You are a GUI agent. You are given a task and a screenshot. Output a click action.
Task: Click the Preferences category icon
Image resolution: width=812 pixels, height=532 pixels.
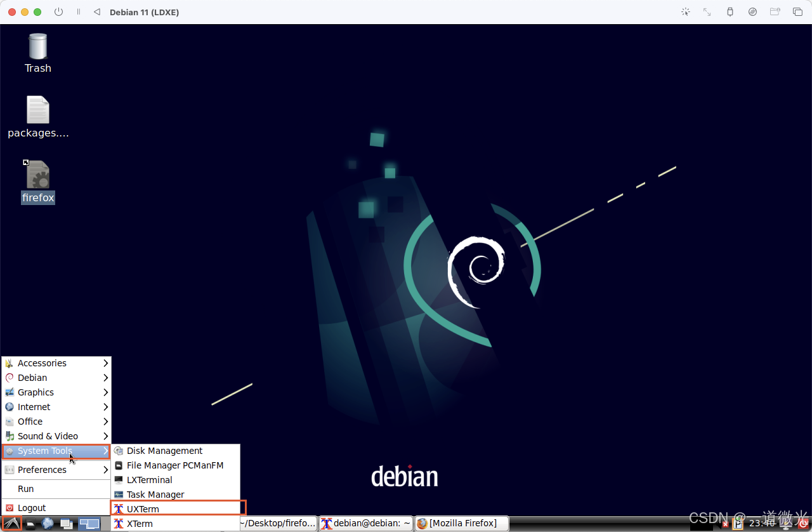[10, 470]
